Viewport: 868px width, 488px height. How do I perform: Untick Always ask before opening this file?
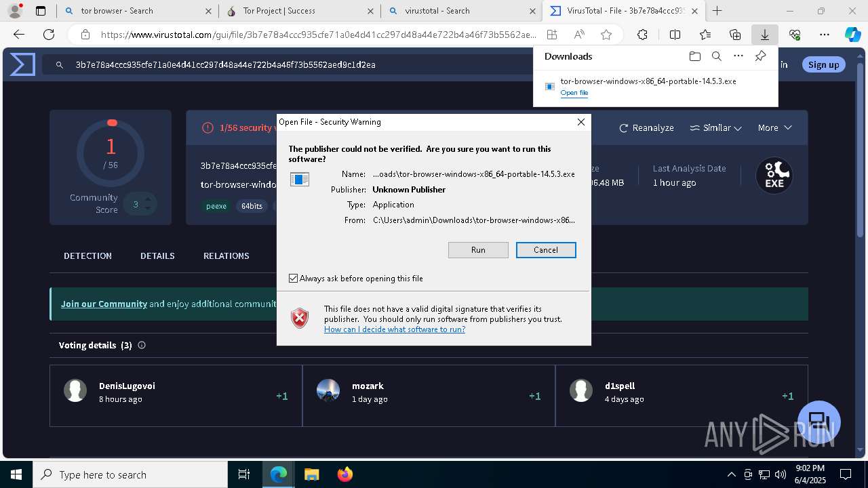pos(293,279)
